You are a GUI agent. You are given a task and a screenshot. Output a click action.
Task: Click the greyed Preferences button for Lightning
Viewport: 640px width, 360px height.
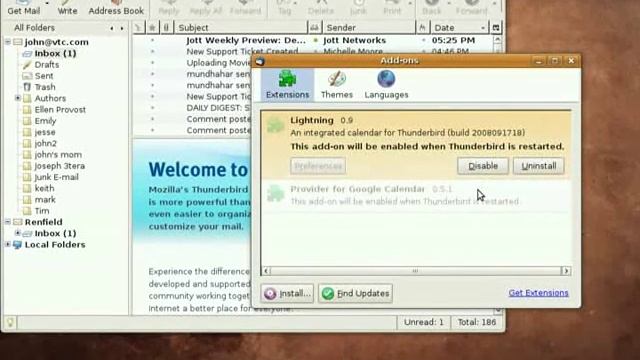[318, 166]
